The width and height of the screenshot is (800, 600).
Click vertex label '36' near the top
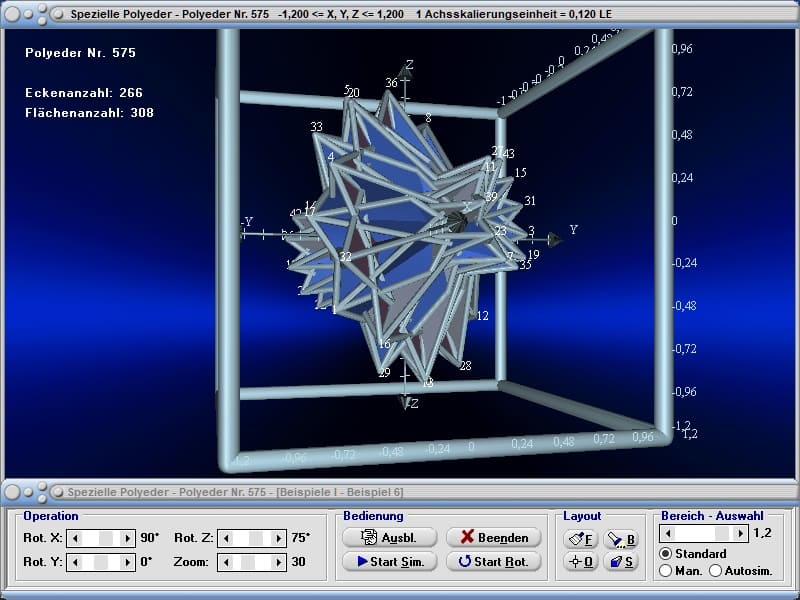pyautogui.click(x=391, y=83)
